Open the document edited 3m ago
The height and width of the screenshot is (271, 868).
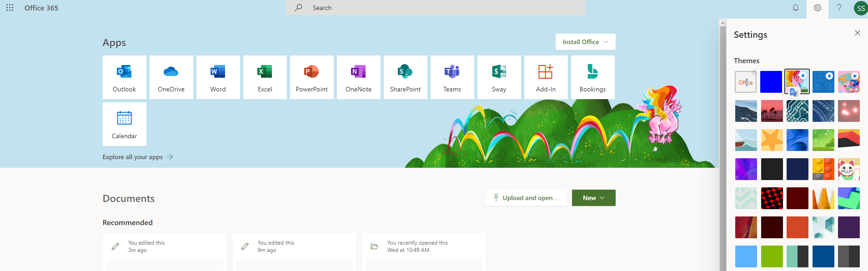click(165, 252)
